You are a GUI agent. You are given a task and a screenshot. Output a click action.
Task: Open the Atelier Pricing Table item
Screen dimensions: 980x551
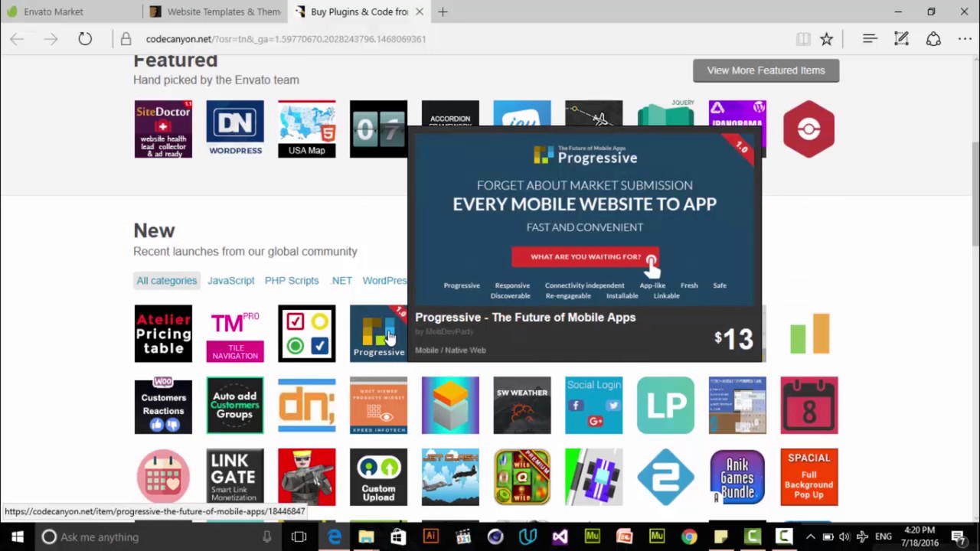coord(163,334)
